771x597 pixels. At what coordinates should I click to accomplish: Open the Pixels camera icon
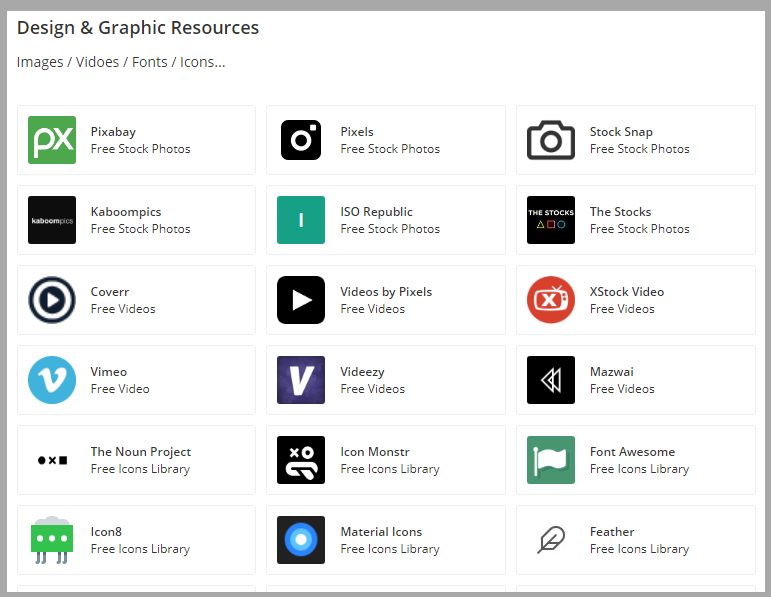(x=301, y=140)
